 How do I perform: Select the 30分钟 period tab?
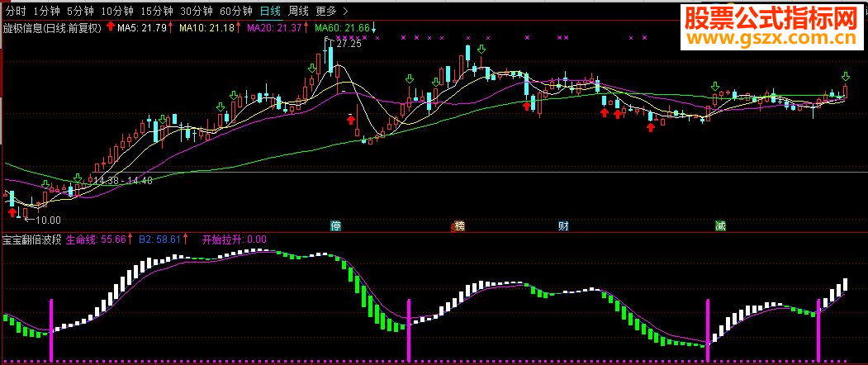click(x=197, y=11)
